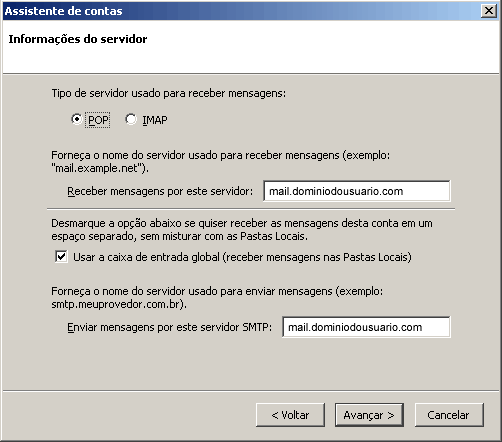Screen dimensions: 502x442
Task: Cancel the account wizard with Cancelar
Action: [x=449, y=415]
